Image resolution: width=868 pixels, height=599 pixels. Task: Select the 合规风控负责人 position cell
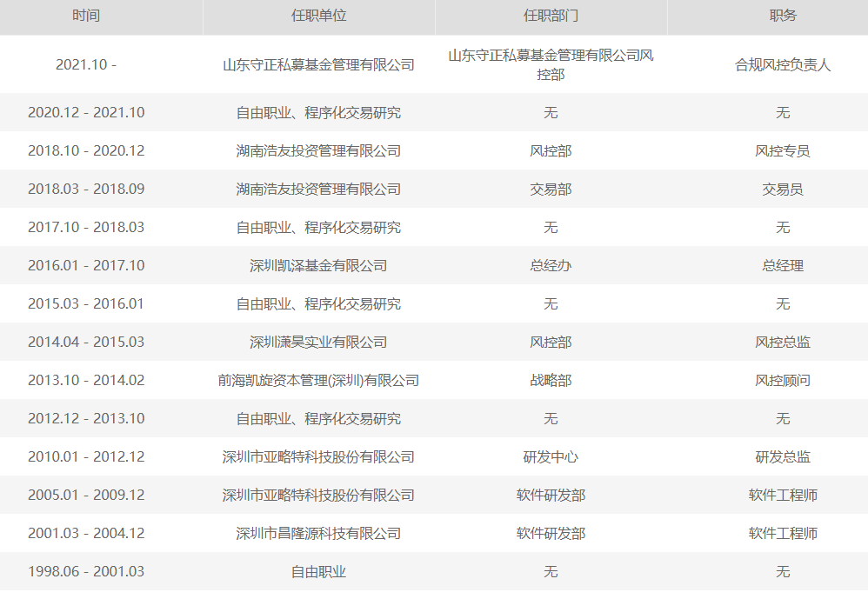pyautogui.click(x=783, y=64)
